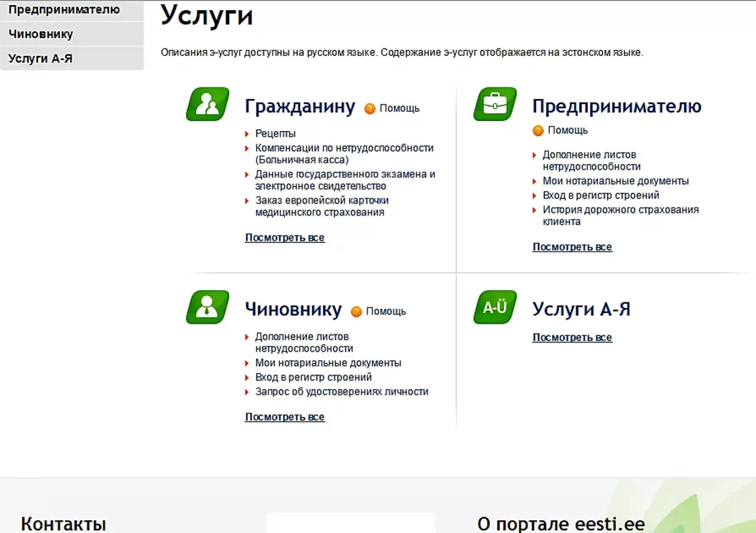Open Заказ европейской карточки медицинского страхования
756x533 pixels.
321,200
